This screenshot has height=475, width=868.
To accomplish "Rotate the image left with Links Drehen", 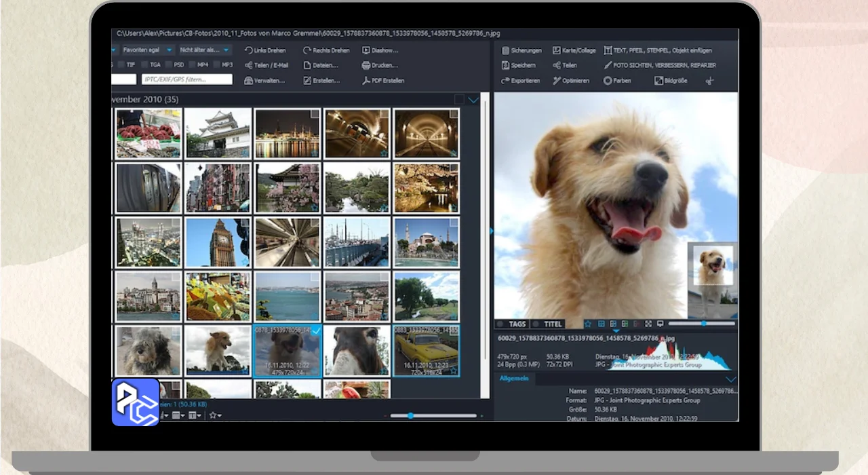I will pyautogui.click(x=265, y=50).
